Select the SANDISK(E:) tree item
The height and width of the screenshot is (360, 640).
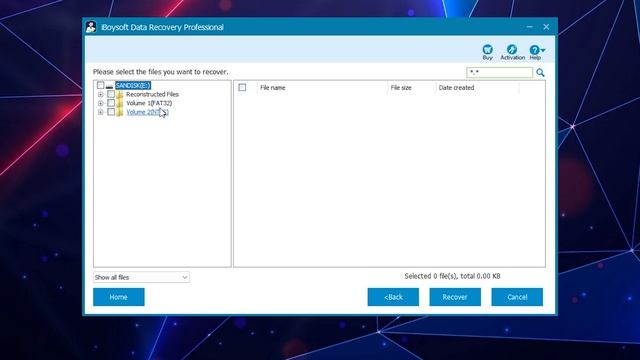(x=133, y=86)
